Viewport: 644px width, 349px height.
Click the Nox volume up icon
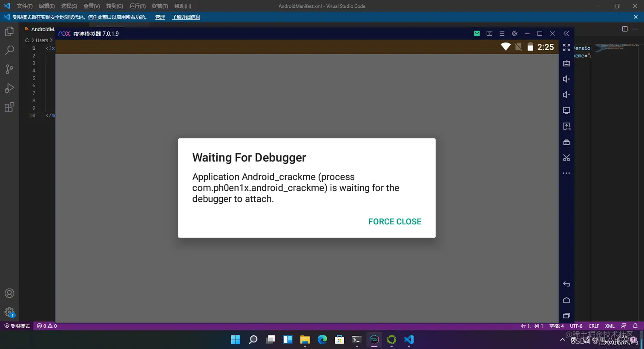(566, 79)
